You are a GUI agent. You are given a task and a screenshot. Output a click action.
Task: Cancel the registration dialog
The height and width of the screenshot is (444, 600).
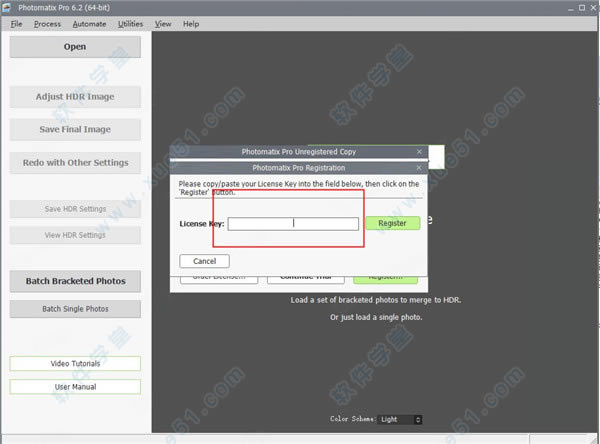204,261
